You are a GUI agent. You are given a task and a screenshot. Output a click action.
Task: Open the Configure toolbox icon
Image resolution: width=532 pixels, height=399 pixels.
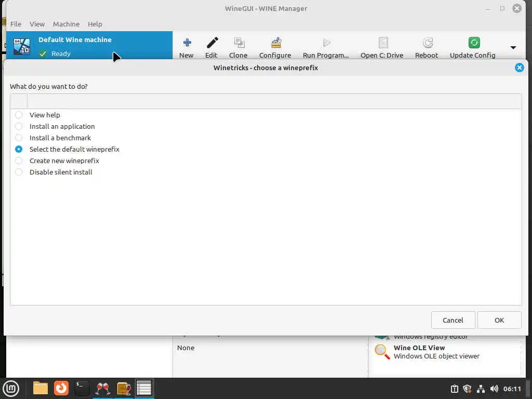pos(276,43)
